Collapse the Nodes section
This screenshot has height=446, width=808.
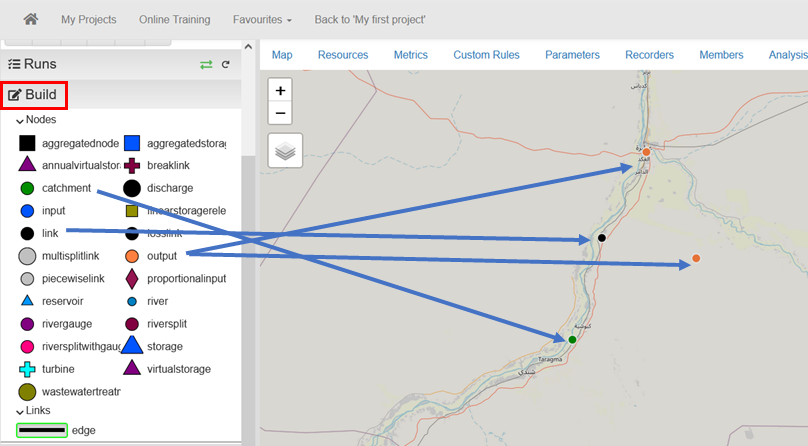[x=20, y=120]
